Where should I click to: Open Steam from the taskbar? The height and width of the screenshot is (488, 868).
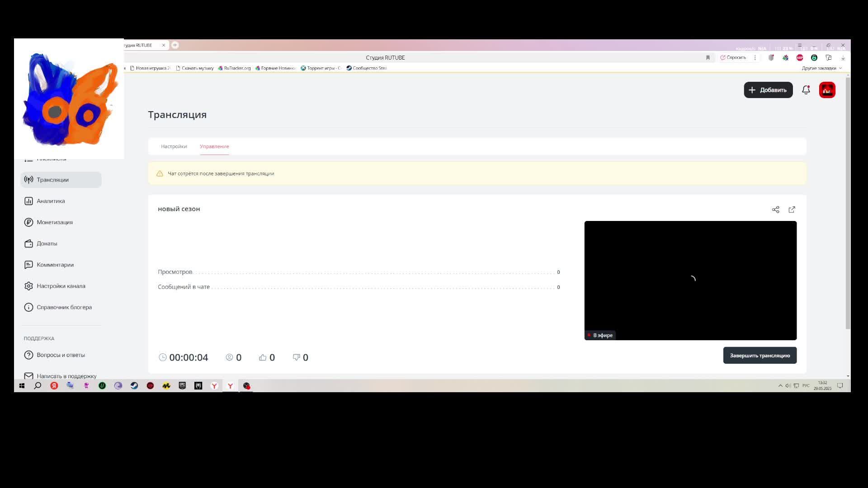click(x=134, y=386)
